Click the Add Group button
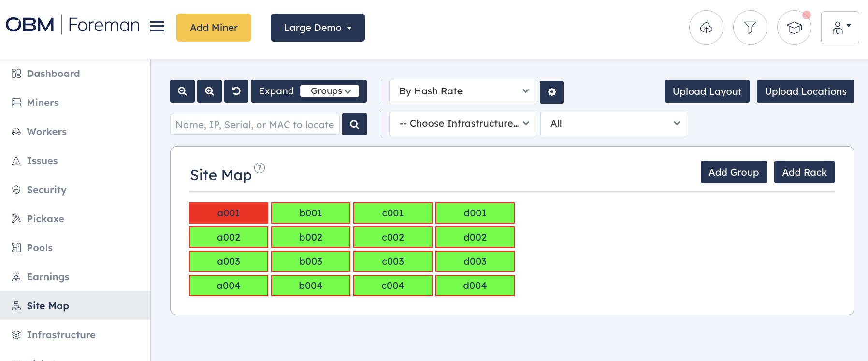 click(734, 172)
